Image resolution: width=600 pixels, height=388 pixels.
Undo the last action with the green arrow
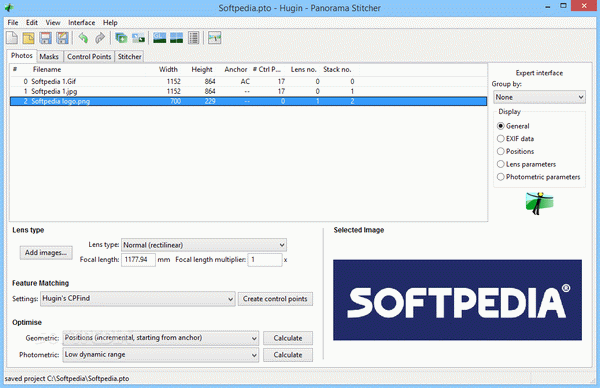click(83, 38)
